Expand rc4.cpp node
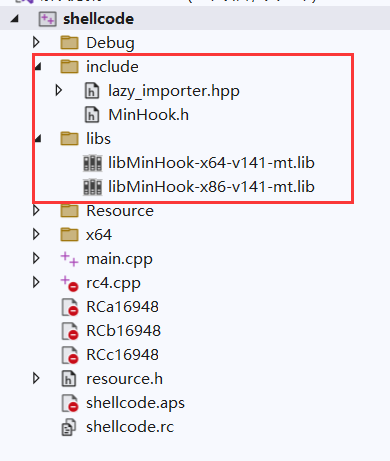Screen dimensions: 390x461 pyautogui.click(x=36, y=282)
